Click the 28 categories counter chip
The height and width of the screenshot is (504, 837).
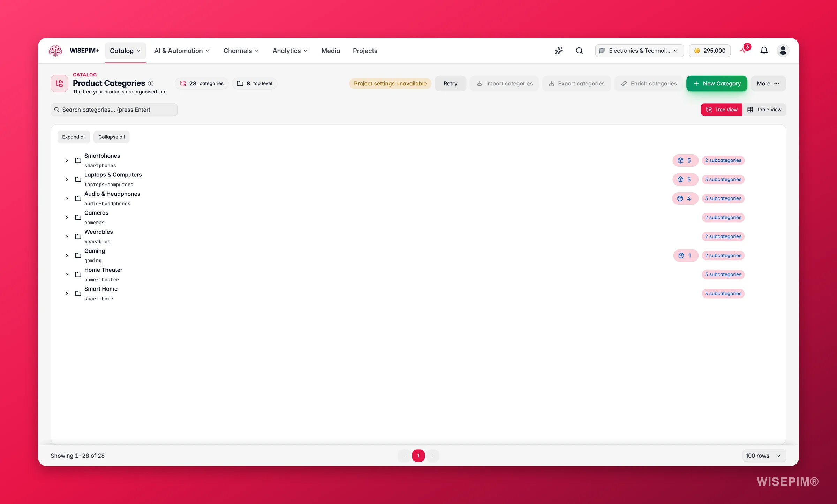pos(202,83)
